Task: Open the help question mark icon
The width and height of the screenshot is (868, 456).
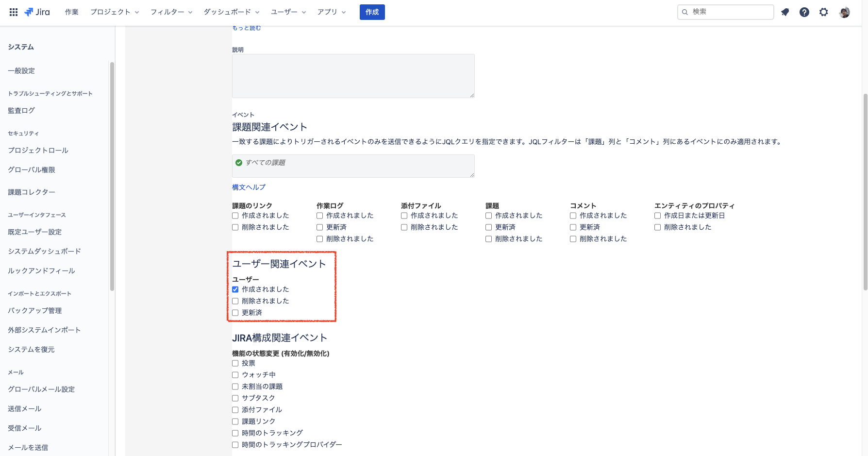Action: [804, 12]
